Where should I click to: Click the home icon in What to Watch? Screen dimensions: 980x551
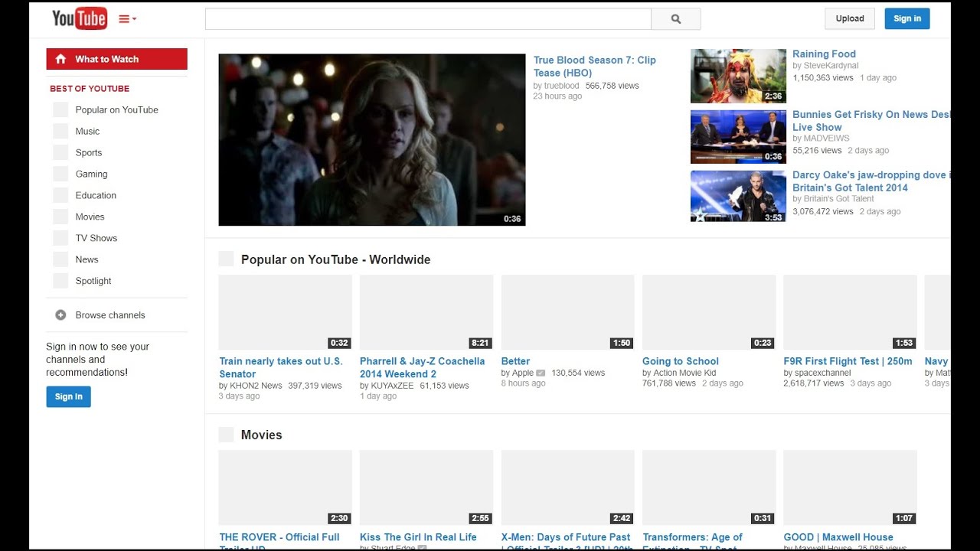pyautogui.click(x=60, y=59)
